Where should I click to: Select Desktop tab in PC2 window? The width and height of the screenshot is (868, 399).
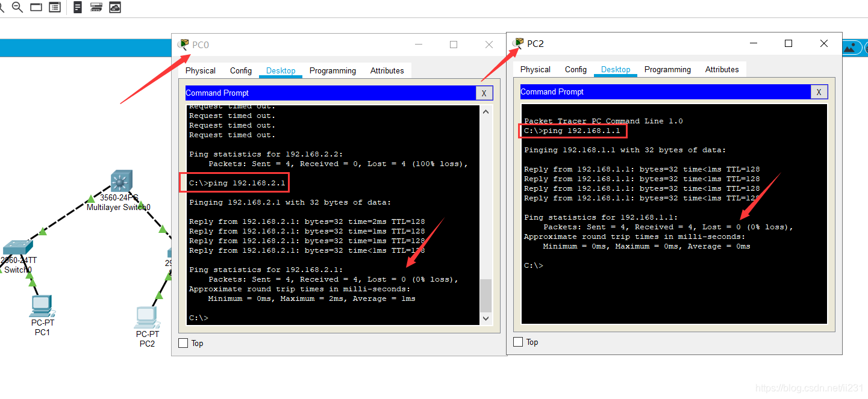[x=616, y=69]
